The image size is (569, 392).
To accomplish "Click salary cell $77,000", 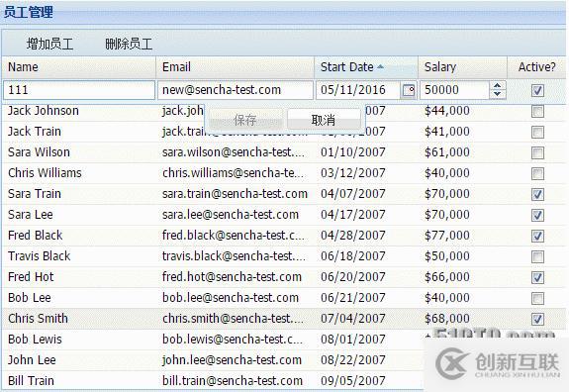I will tap(447, 236).
